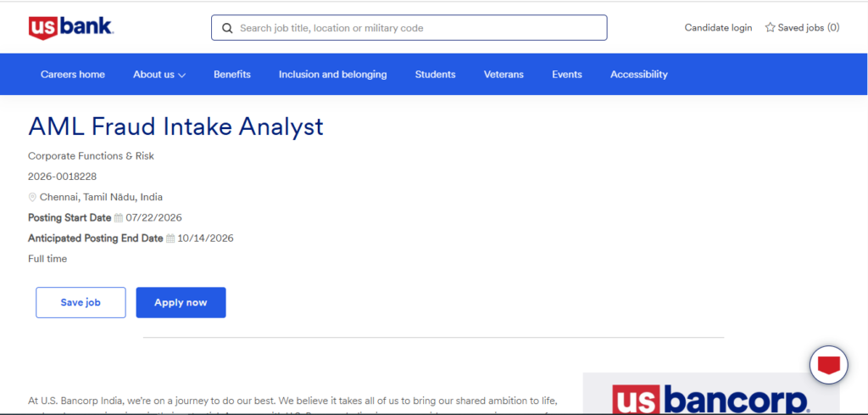Open the Accessibility page
The height and width of the screenshot is (415, 868).
tap(639, 74)
